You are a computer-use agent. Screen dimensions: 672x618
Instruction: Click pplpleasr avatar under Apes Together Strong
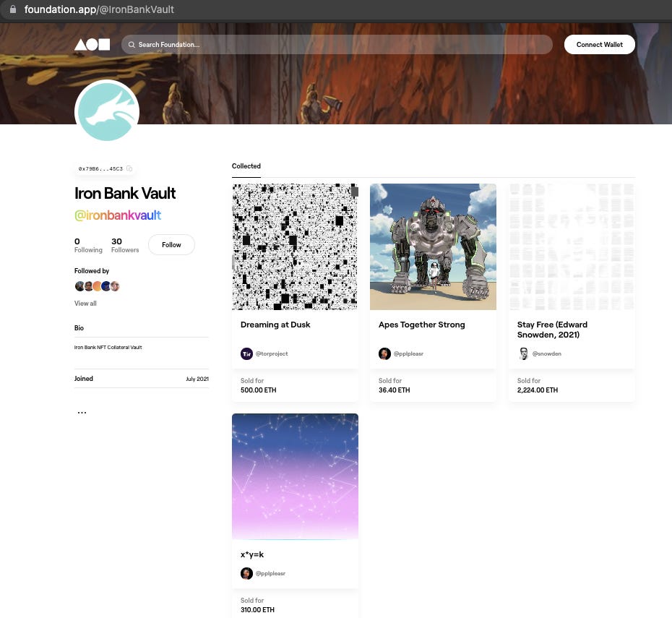384,353
